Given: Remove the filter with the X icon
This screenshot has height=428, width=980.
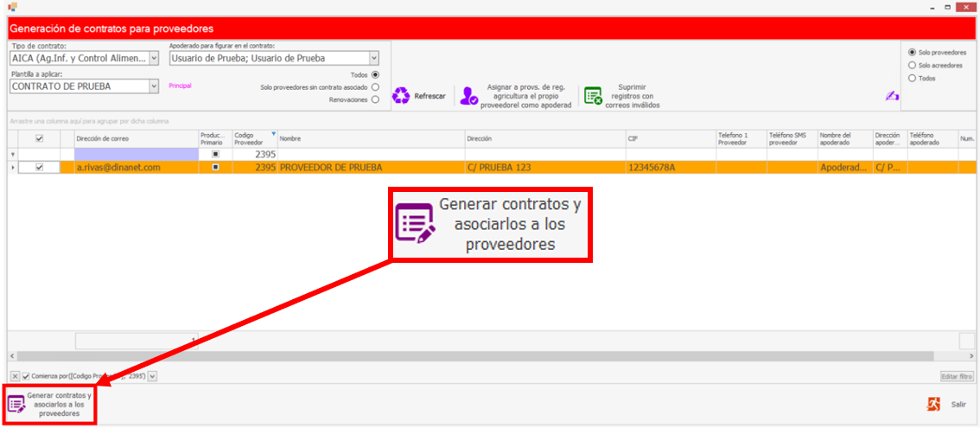Looking at the screenshot, I should [15, 376].
